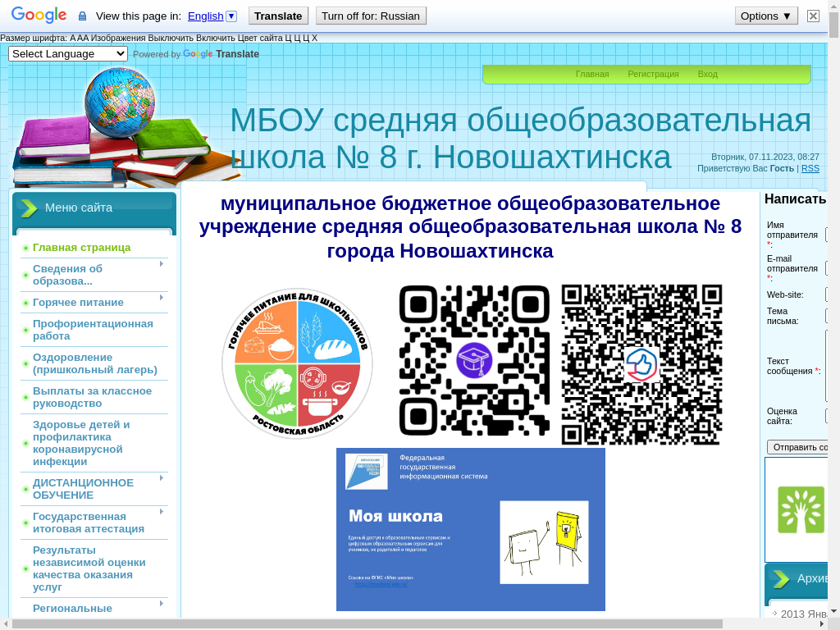Open the QR code with graduation cap
The height and width of the screenshot is (630, 840).
474,360
